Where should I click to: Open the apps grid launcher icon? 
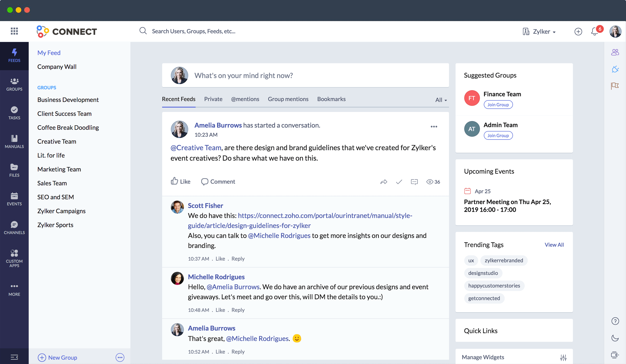[x=14, y=31]
